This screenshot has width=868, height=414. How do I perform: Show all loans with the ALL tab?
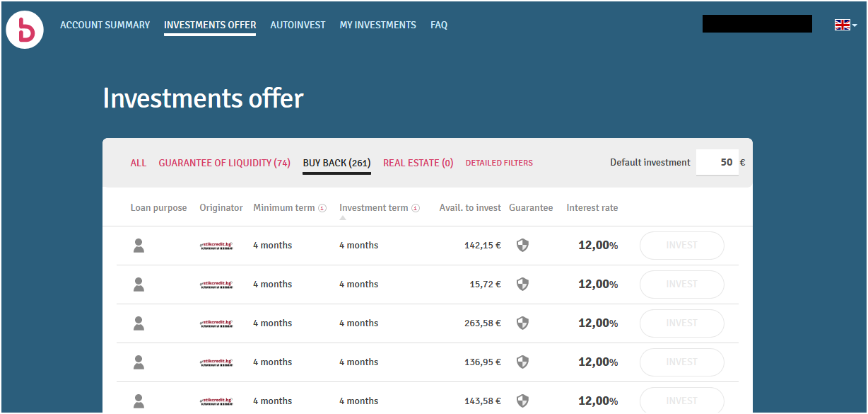139,163
